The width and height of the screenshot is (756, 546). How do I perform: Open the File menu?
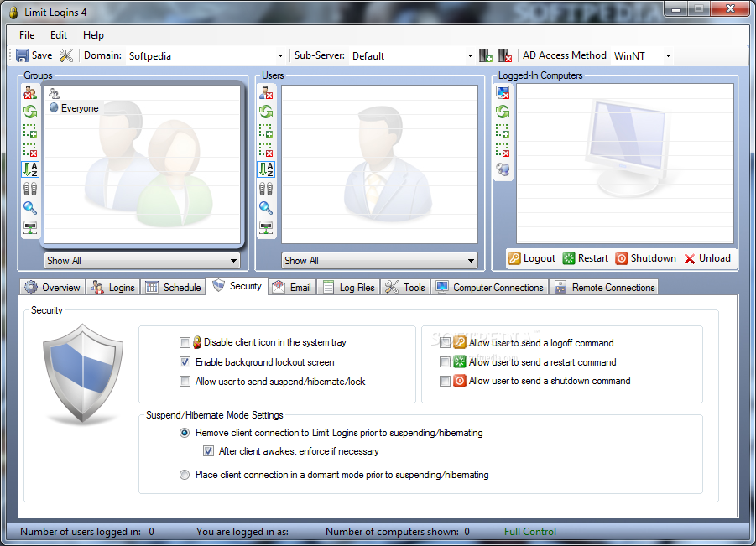coord(27,35)
